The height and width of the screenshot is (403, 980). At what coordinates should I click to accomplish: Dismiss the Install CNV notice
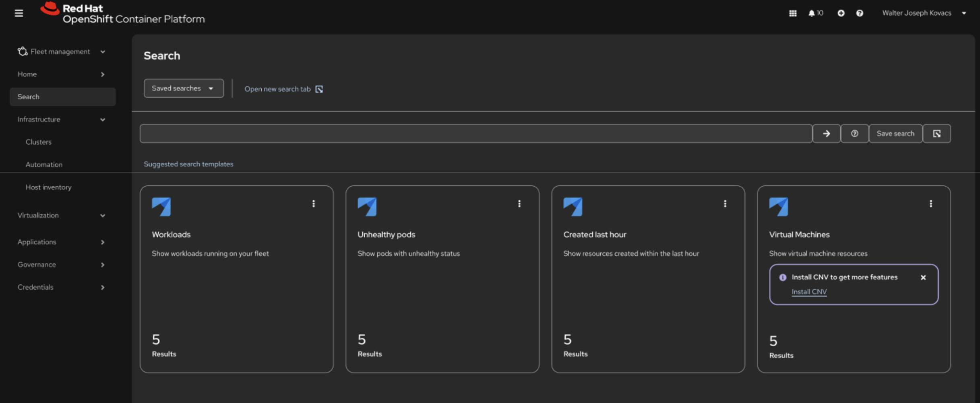click(923, 278)
